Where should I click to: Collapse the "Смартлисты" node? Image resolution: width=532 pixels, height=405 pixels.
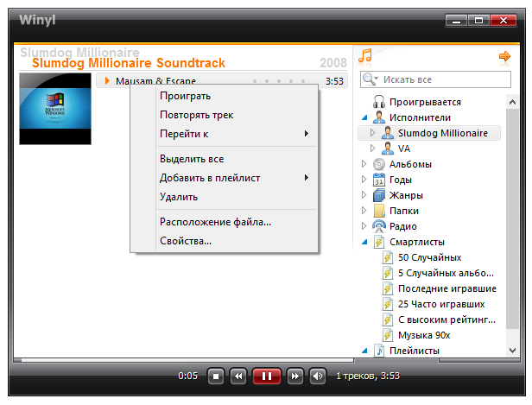coord(364,242)
